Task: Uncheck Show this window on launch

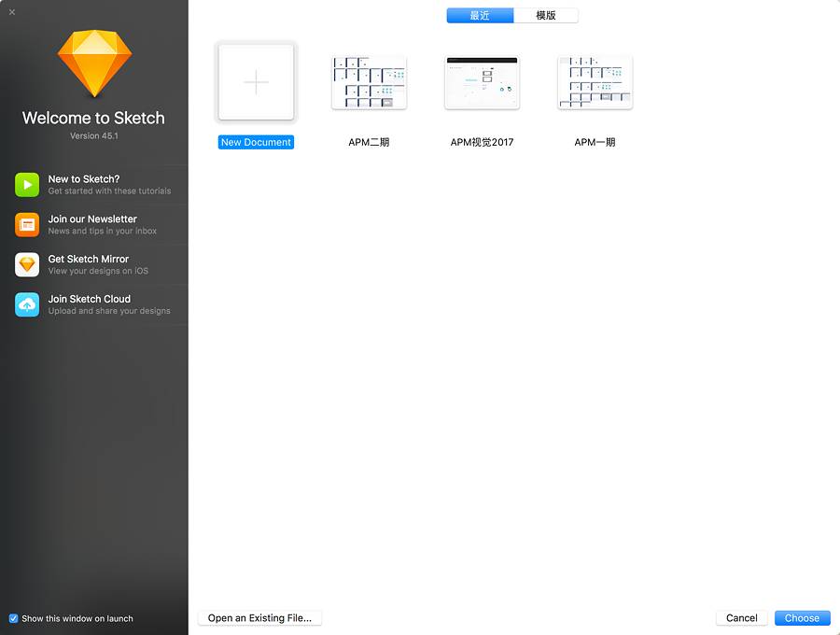Action: click(13, 618)
